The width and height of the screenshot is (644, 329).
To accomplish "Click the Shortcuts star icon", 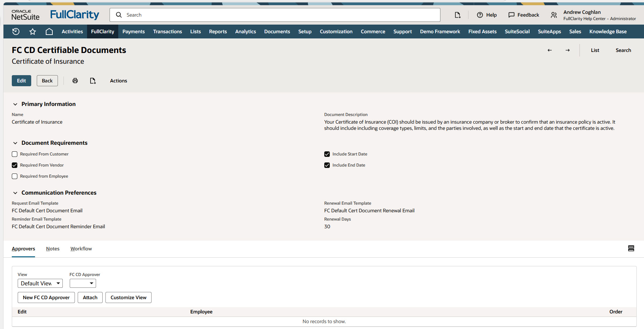I will (x=33, y=32).
